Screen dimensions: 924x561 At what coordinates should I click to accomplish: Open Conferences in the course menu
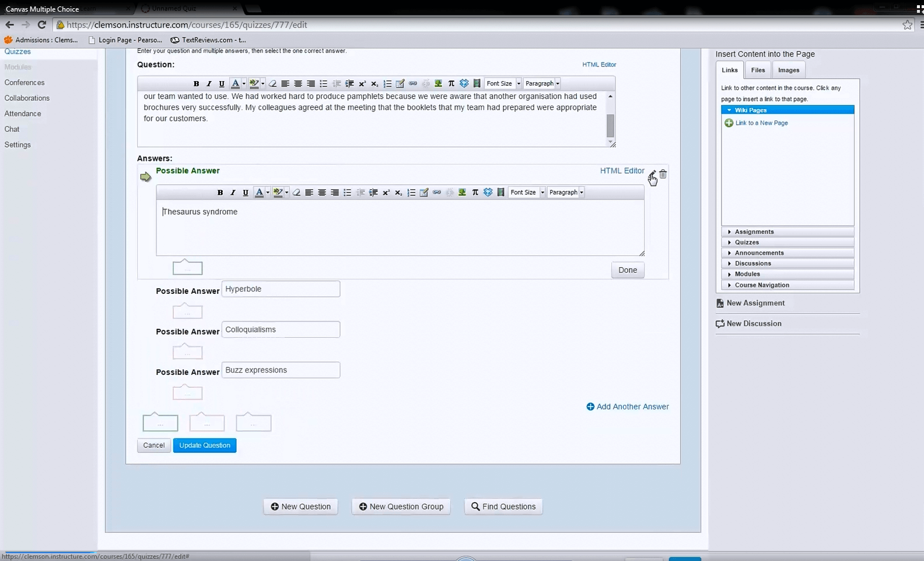(24, 83)
